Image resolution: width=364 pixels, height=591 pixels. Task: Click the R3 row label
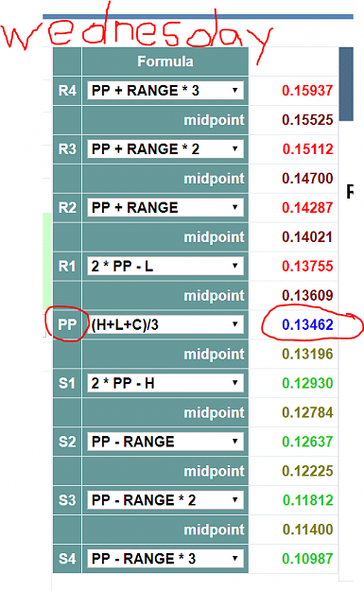67,148
